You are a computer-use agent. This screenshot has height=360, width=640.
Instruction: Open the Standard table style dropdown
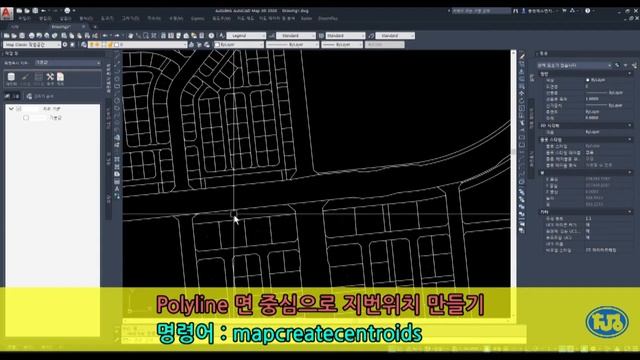coord(345,36)
